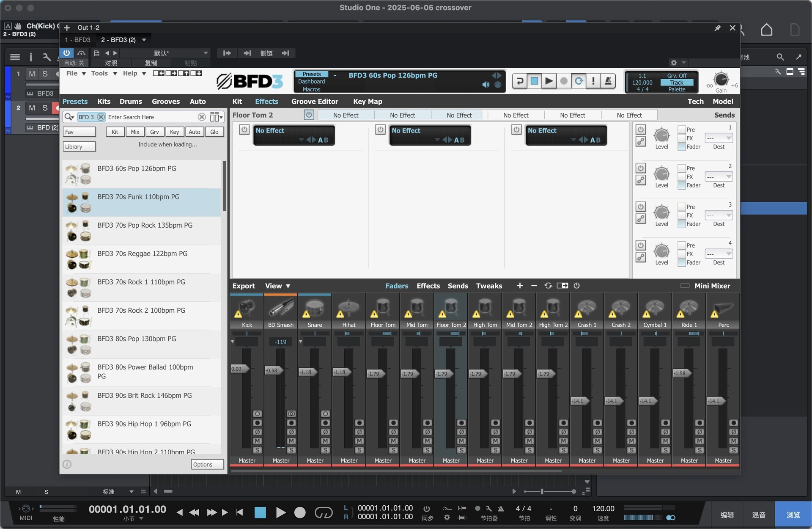The width and height of the screenshot is (812, 529).
Task: Solo the Snare mixer channel
Action: tap(325, 450)
